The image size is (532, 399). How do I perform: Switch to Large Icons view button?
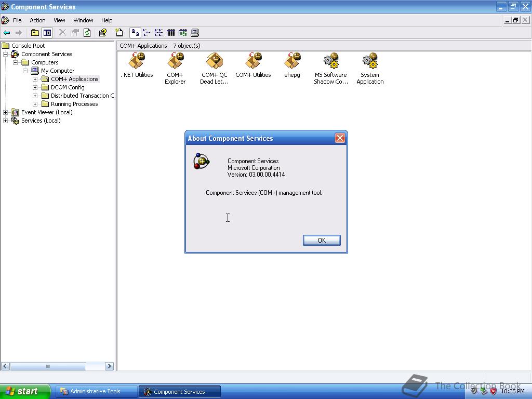point(135,33)
